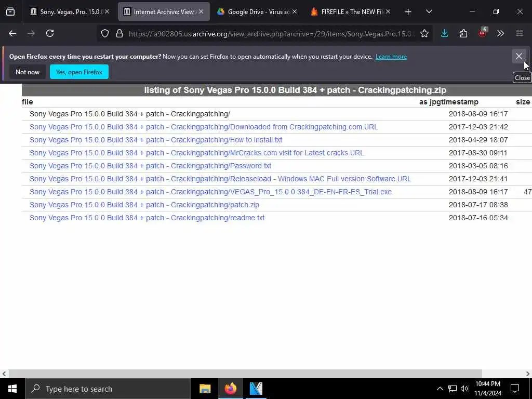Click the Not now button
This screenshot has height=399, width=532.
(28, 72)
